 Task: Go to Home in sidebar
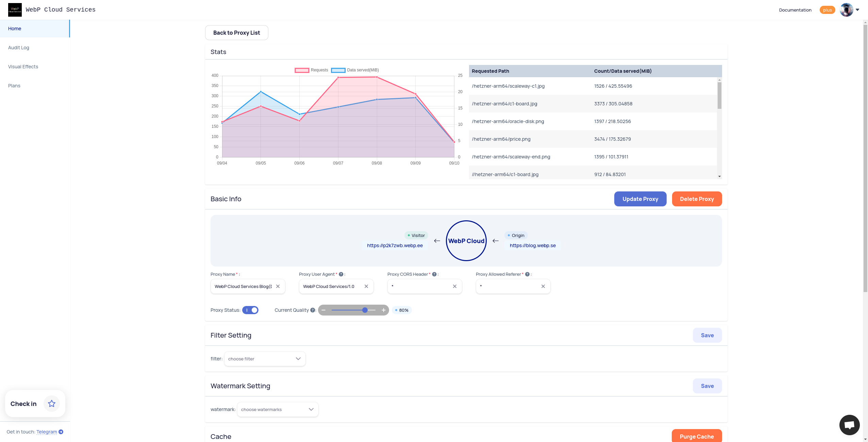tap(35, 29)
